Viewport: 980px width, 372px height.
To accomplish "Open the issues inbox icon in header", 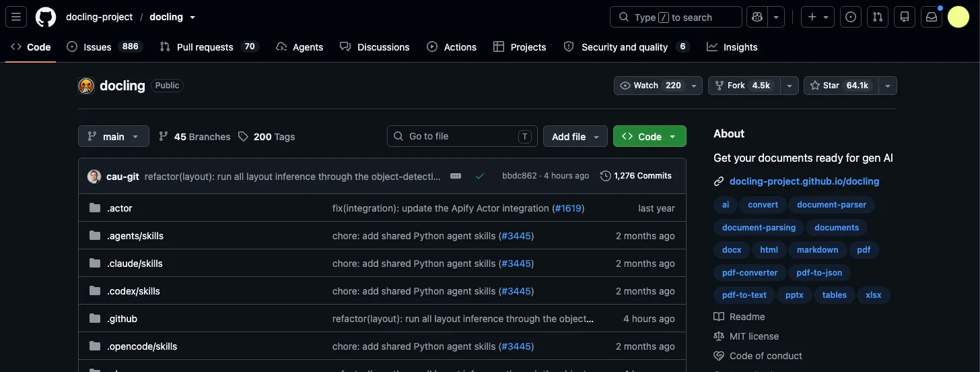I will click(851, 17).
